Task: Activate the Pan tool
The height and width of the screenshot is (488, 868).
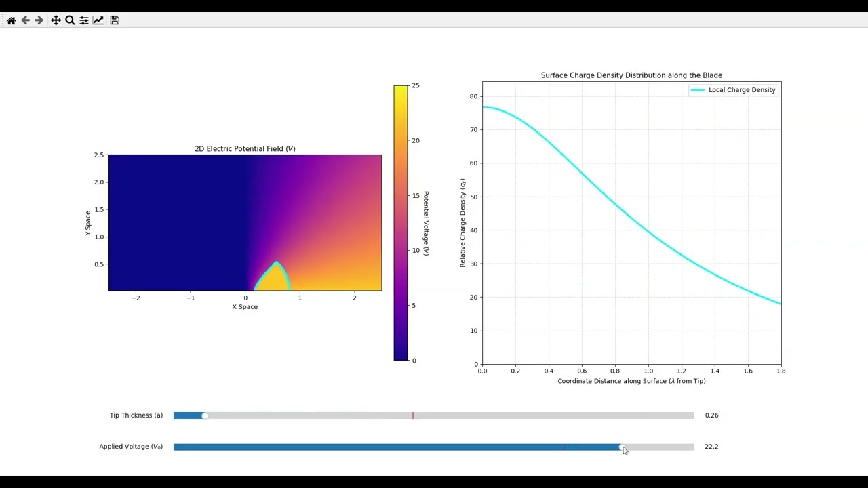Action: pyautogui.click(x=56, y=20)
